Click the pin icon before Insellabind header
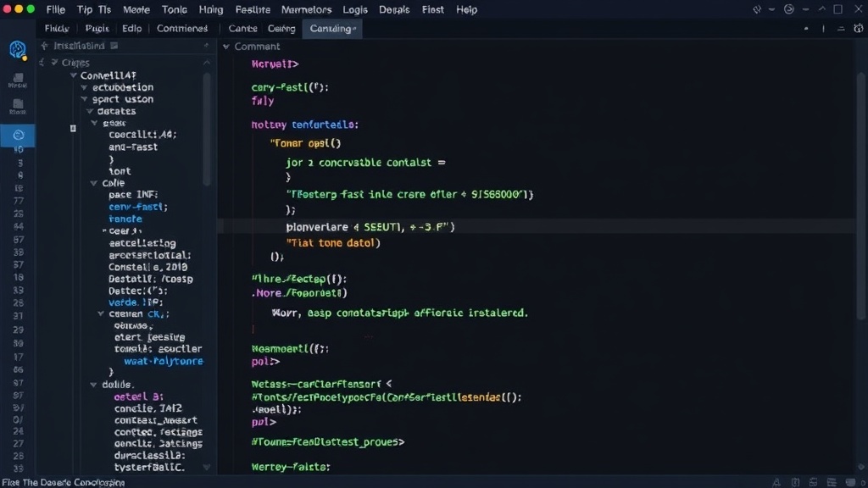Image resolution: width=868 pixels, height=488 pixels. [44, 46]
